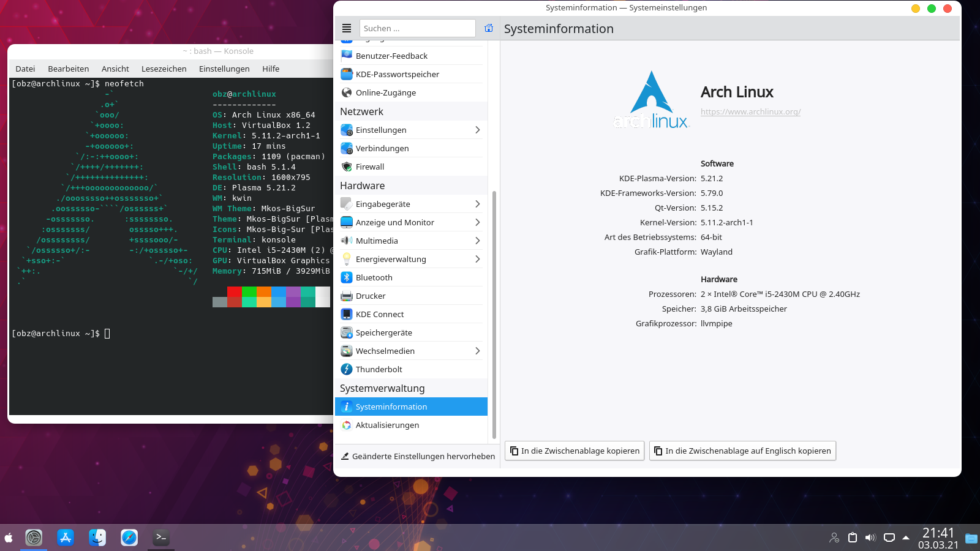The height and width of the screenshot is (551, 980).
Task: Click the Suchen search field
Action: 418,28
